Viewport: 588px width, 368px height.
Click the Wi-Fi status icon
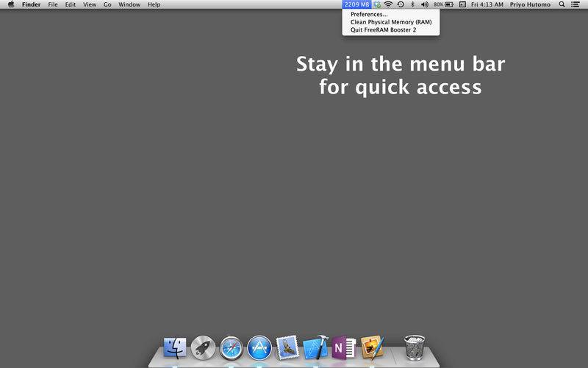[388, 4]
